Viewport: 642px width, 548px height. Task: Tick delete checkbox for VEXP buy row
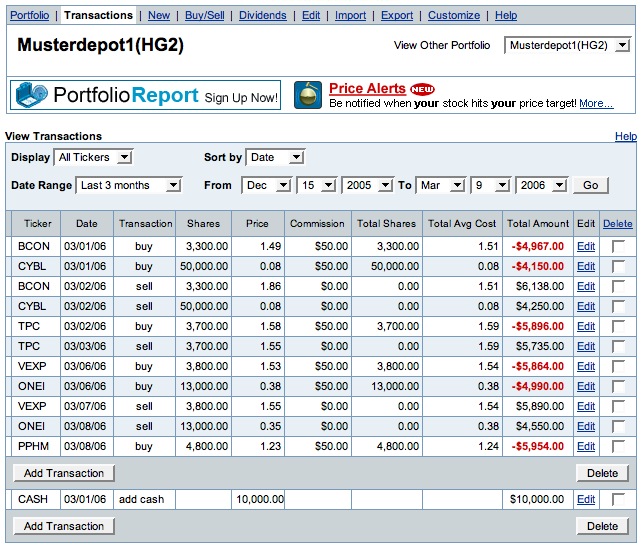coord(618,366)
